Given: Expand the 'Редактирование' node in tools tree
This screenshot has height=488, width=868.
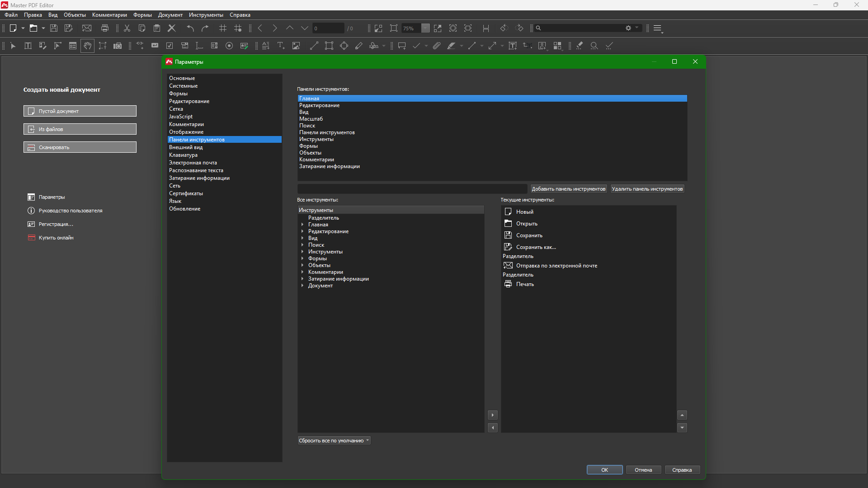Looking at the screenshot, I should tap(302, 231).
